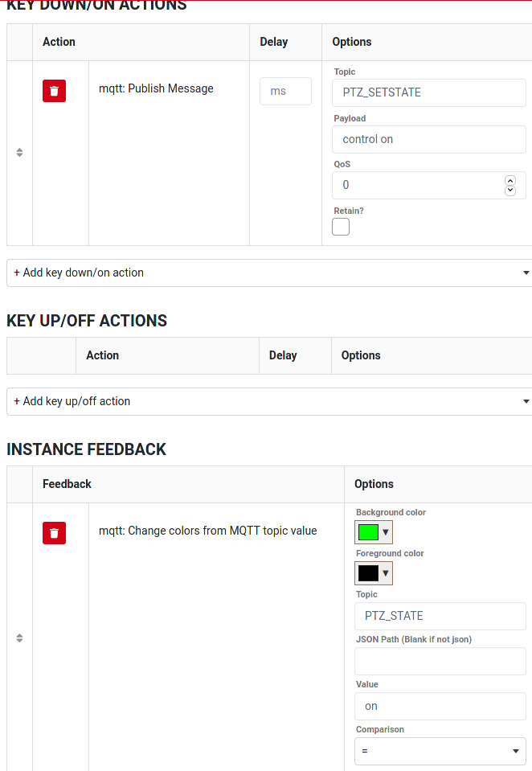
Task: Grab the reorder handle of Publish Message action
Action: (x=19, y=153)
